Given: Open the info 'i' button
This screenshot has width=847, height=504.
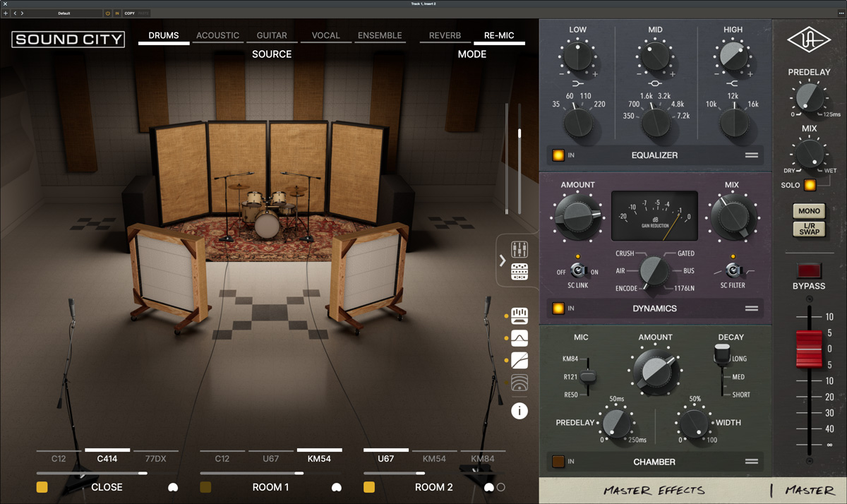Looking at the screenshot, I should coord(519,410).
